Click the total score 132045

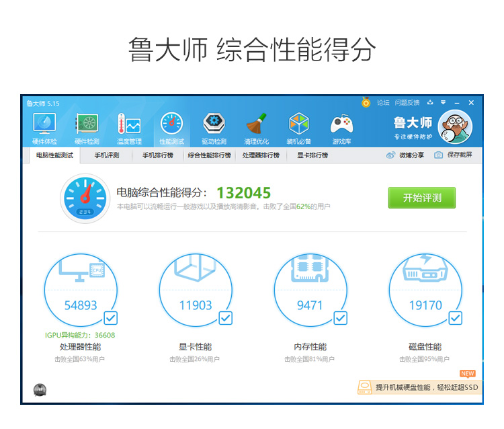[244, 193]
